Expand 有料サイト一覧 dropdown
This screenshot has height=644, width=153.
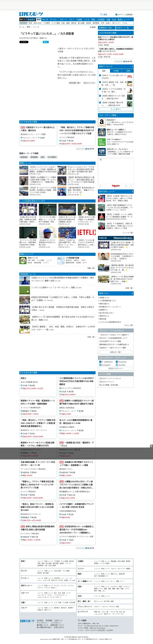[x=125, y=28]
